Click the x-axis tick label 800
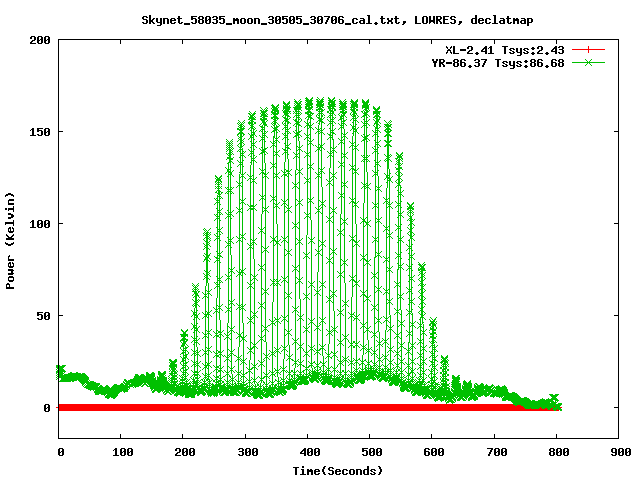 click(x=559, y=452)
